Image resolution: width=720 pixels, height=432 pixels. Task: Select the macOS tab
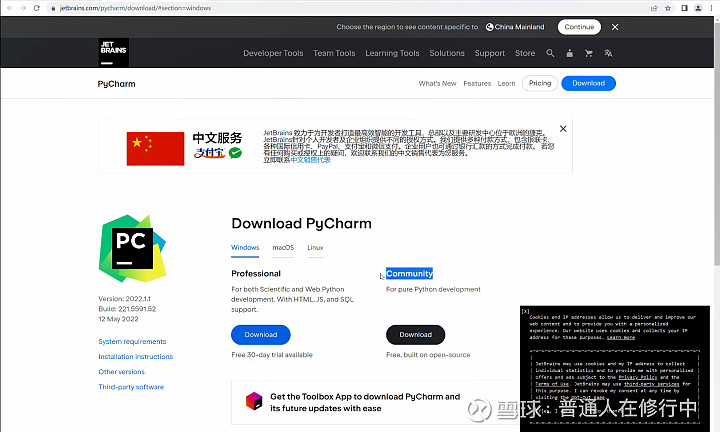coord(283,247)
